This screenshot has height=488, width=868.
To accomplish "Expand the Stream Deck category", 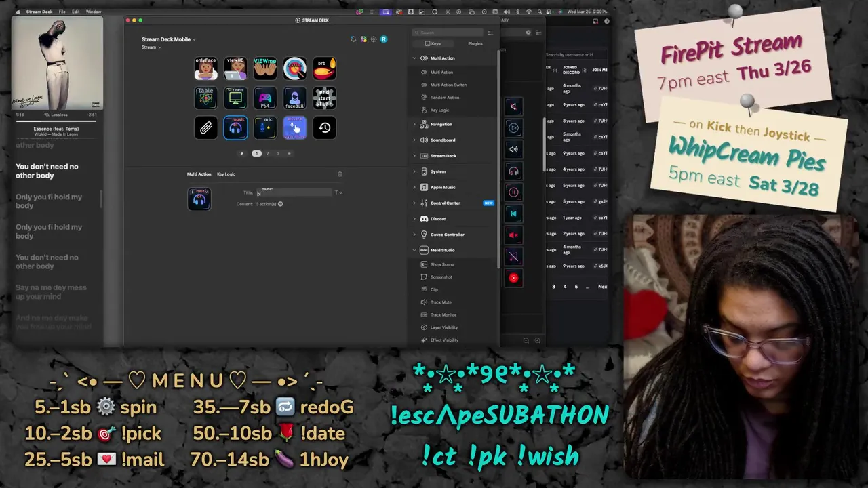I will pos(414,156).
